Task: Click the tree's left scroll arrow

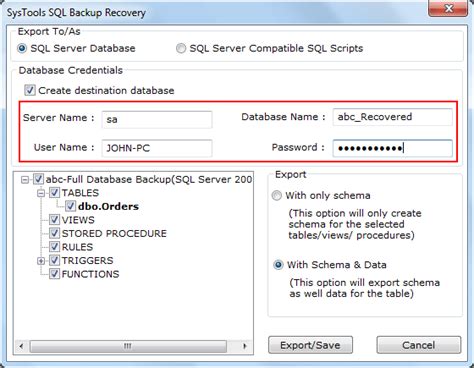Action: [x=21, y=346]
